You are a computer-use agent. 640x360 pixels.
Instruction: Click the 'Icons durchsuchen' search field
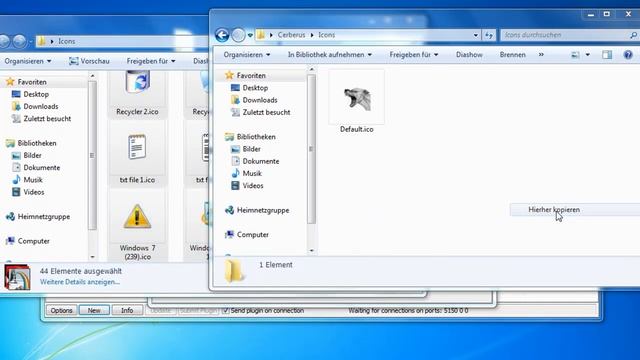click(565, 35)
